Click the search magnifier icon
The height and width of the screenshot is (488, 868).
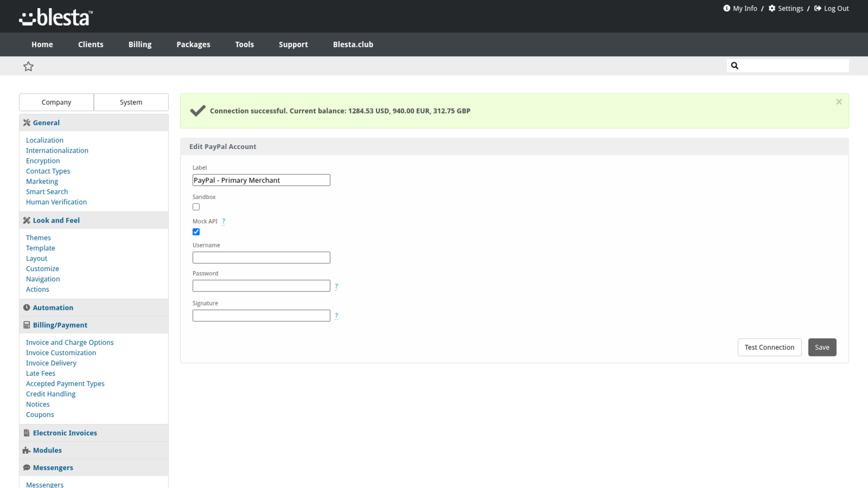coord(735,66)
